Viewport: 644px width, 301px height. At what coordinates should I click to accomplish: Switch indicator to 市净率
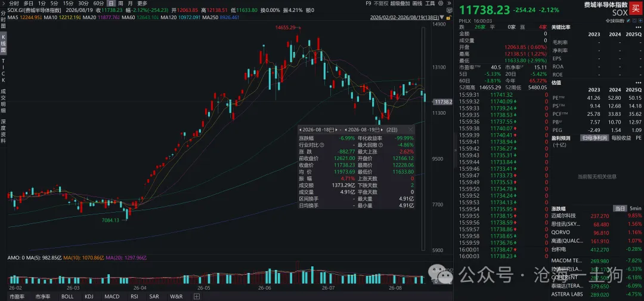coord(43,296)
